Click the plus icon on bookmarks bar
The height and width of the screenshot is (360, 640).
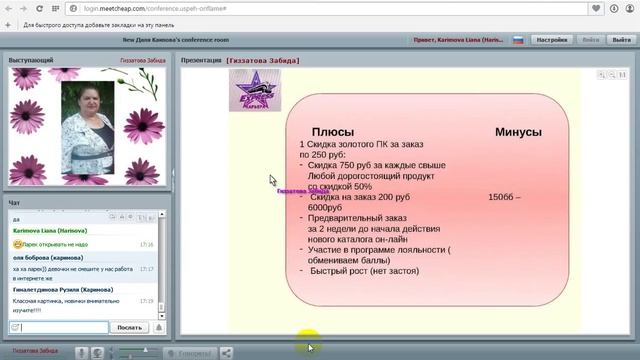8,25
